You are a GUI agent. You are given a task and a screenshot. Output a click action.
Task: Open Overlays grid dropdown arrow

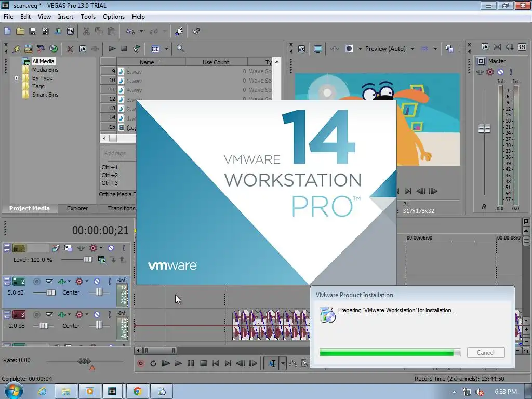tap(435, 49)
